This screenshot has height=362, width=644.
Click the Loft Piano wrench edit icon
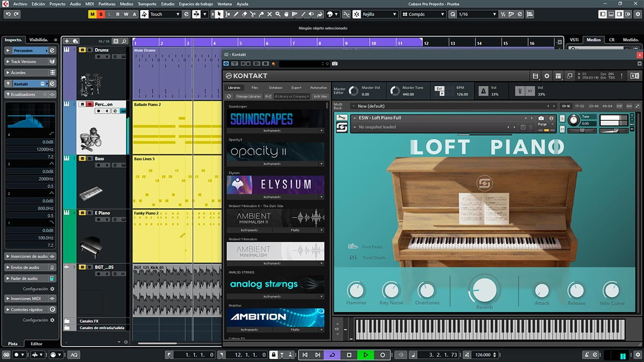pyautogui.click(x=342, y=118)
